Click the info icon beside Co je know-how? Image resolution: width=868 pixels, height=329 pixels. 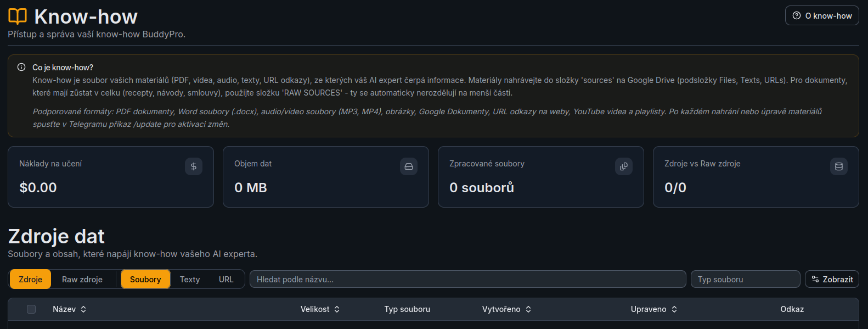[21, 67]
